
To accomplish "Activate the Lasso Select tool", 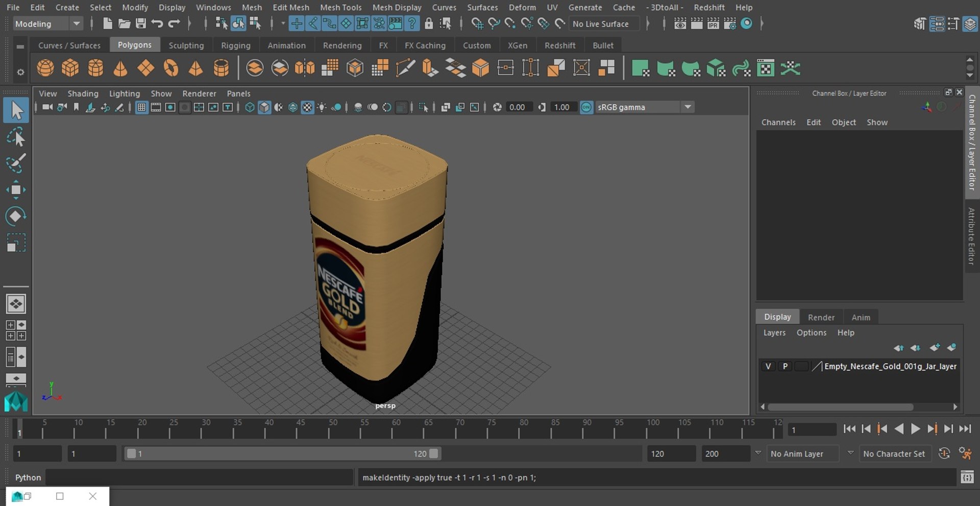I will tap(16, 137).
